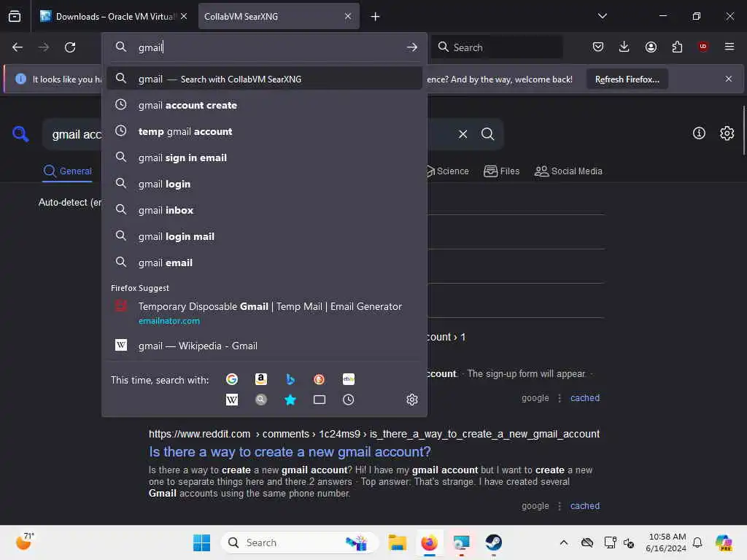Choose suggestion gmail sign in email
Viewport: 747px width, 560px height.
click(264, 157)
